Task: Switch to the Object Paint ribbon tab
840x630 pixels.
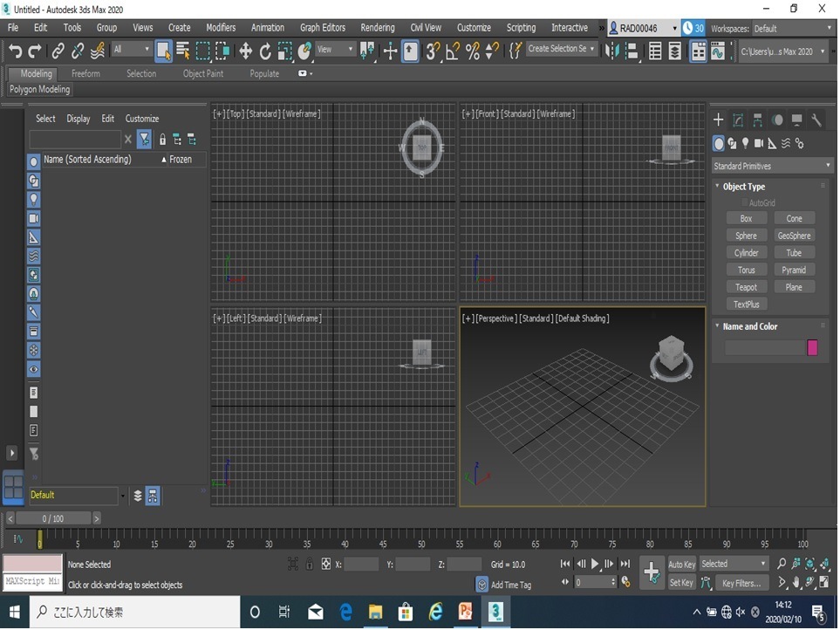Action: tap(203, 73)
